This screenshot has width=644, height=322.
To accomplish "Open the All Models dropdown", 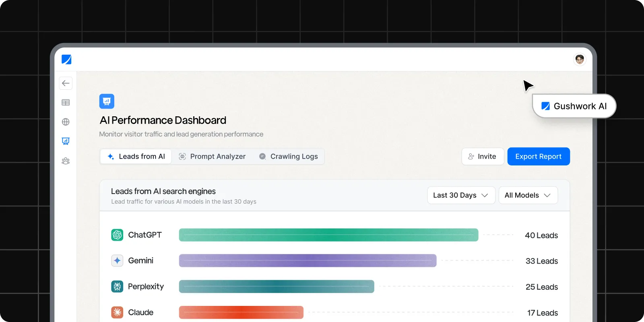I will [528, 195].
